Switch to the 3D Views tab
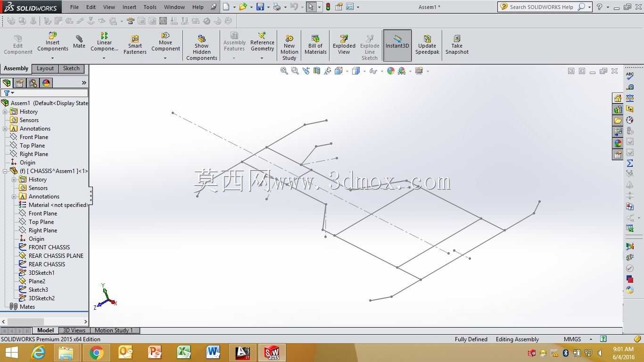The height and width of the screenshot is (362, 644). pos(74,330)
